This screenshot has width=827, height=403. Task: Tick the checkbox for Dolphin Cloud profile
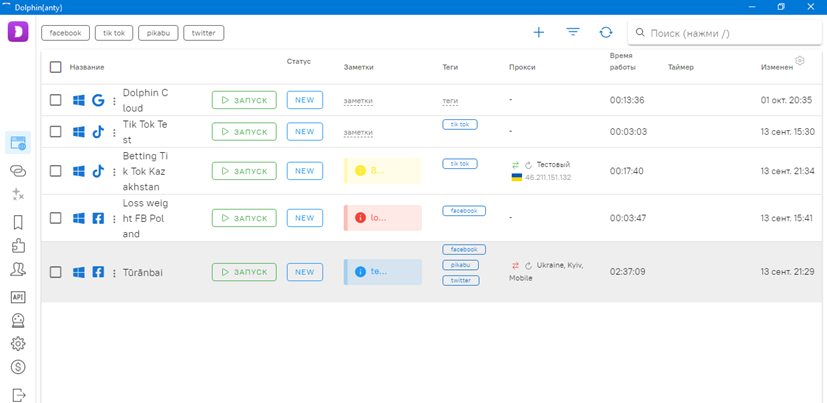[55, 101]
